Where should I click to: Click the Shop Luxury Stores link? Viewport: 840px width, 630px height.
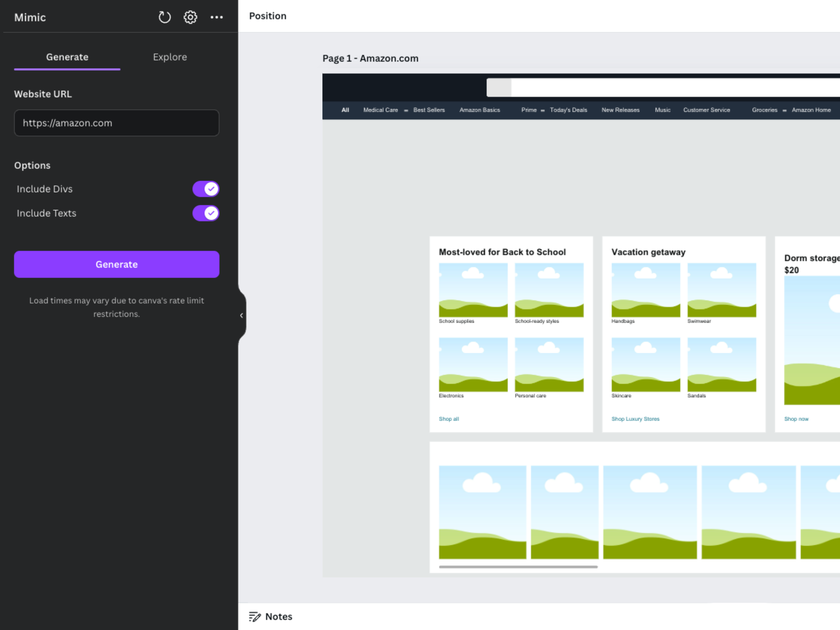point(635,419)
